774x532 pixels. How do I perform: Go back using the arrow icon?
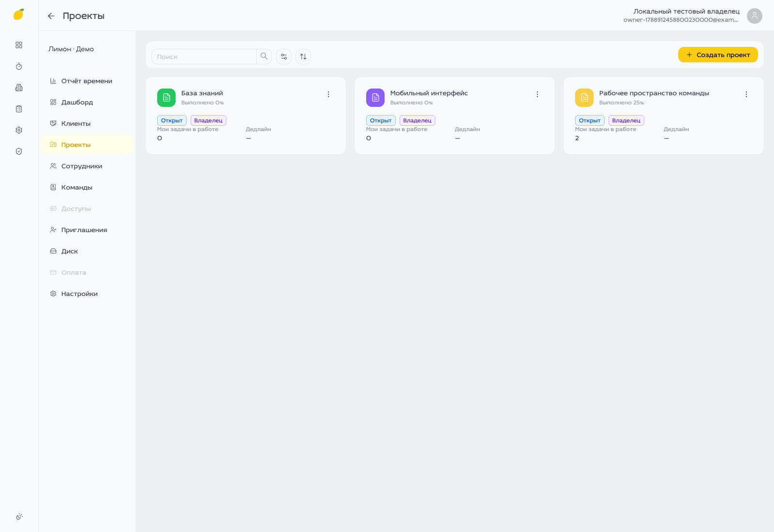(x=51, y=16)
